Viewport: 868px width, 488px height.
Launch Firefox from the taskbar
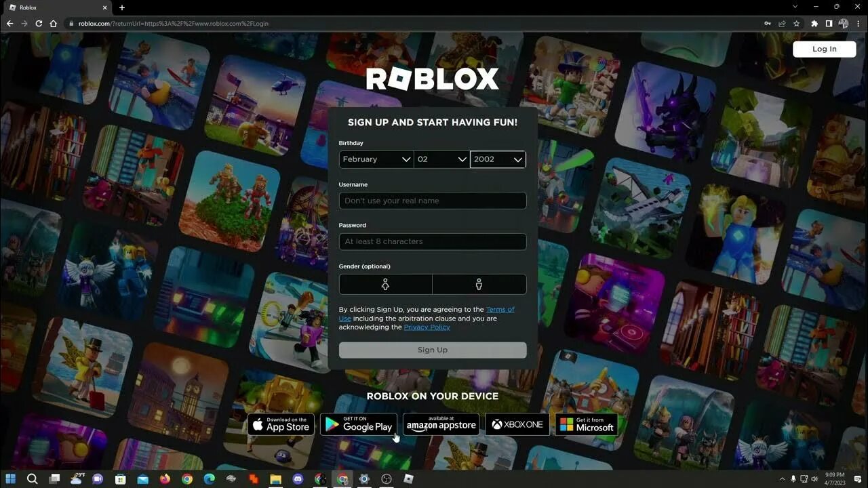(165, 479)
